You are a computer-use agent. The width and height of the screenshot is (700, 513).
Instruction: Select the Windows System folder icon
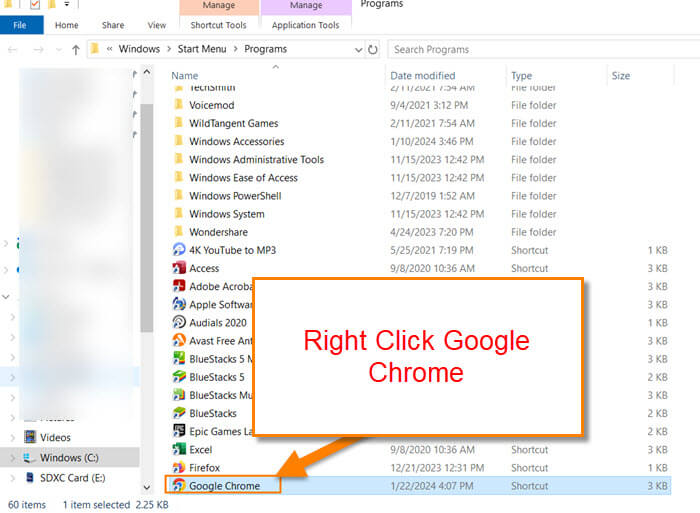coord(179,213)
